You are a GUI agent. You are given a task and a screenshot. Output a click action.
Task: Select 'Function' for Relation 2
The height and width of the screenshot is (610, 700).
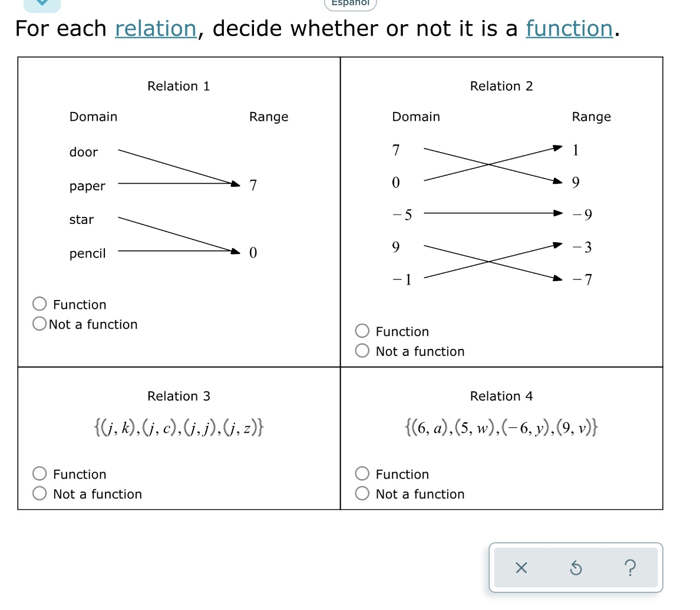click(x=362, y=331)
